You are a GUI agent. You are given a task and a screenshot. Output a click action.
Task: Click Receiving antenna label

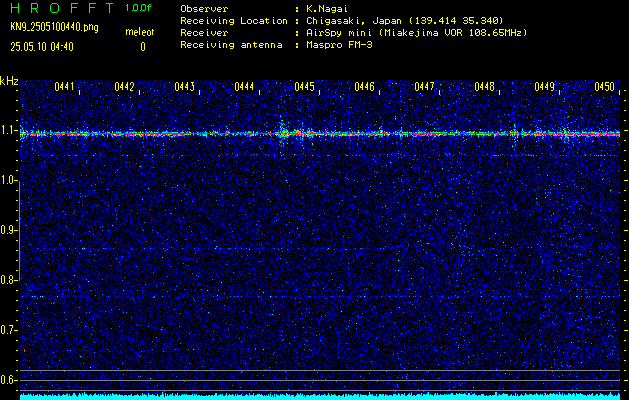pyautogui.click(x=231, y=45)
